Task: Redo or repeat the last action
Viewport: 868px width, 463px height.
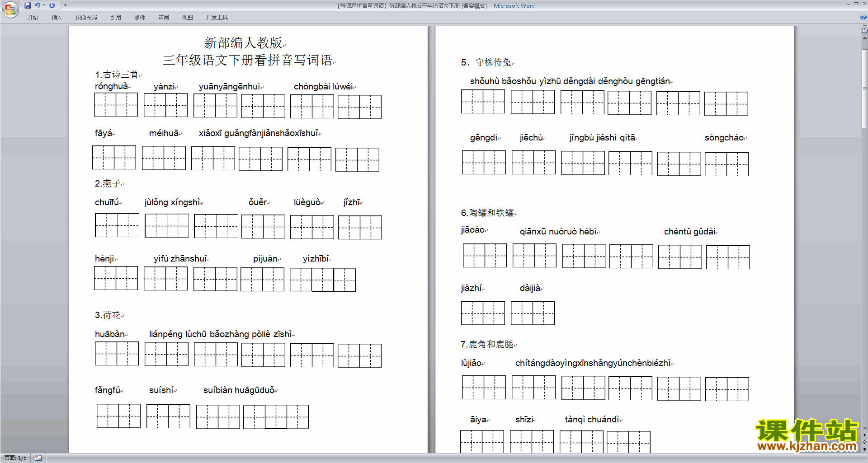Action: pyautogui.click(x=52, y=5)
